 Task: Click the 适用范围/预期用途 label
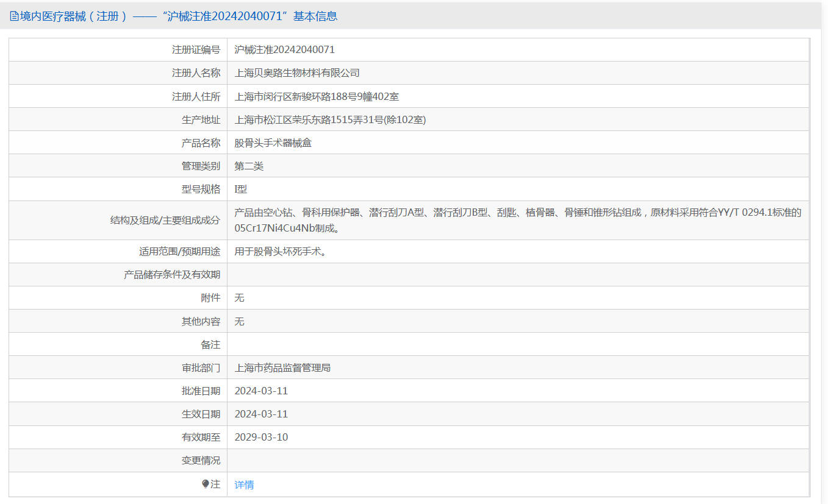(x=179, y=251)
